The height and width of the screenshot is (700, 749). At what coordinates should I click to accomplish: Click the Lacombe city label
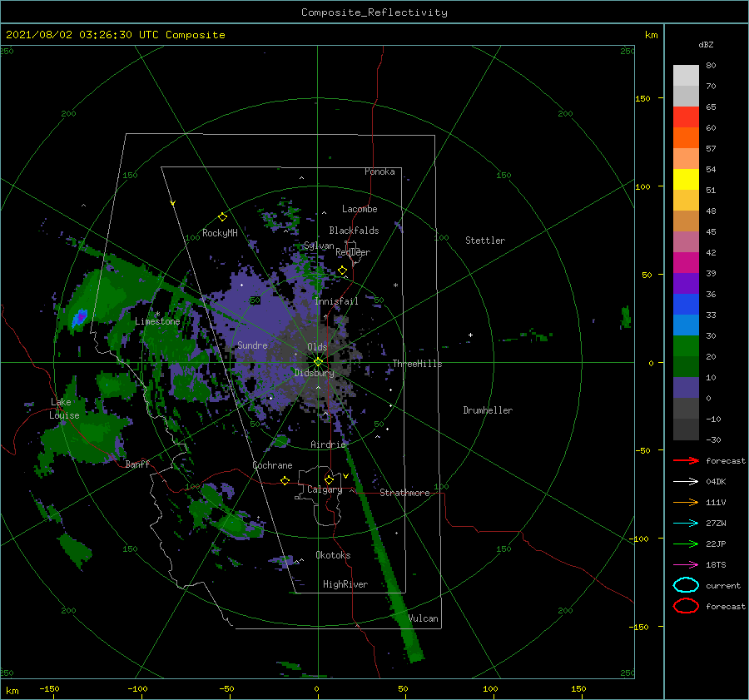point(360,209)
